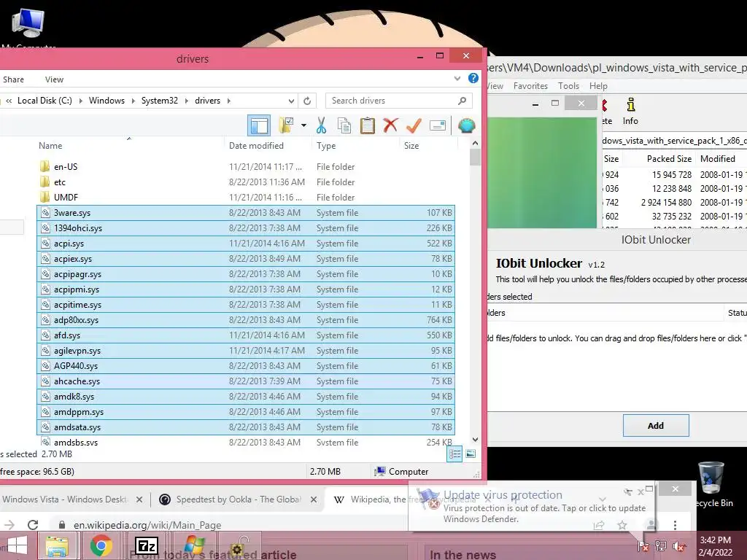
Task: Click the globe shell icon in drivers toolbar
Action: (x=466, y=125)
